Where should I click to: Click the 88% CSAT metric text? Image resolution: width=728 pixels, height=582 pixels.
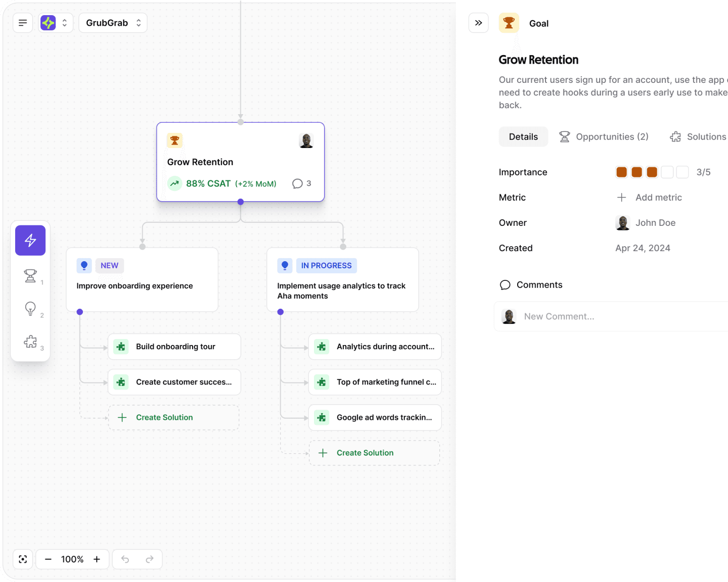(208, 183)
